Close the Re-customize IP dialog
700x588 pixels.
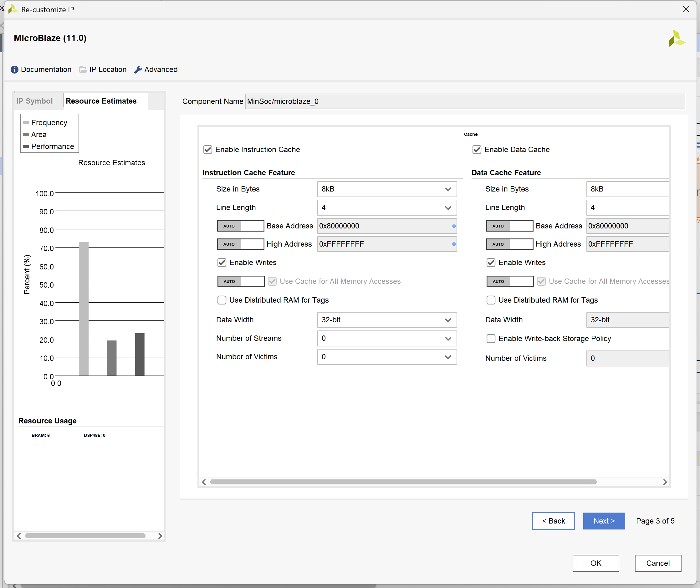click(686, 9)
